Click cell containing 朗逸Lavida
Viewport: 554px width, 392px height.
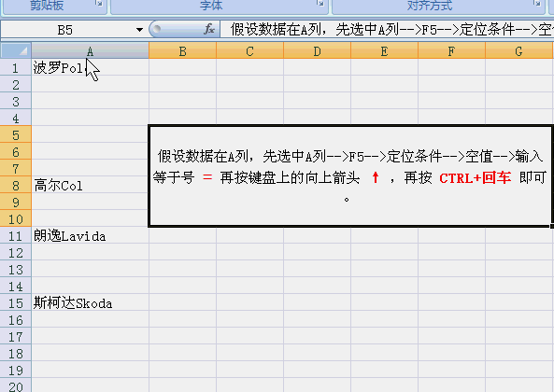[90, 236]
